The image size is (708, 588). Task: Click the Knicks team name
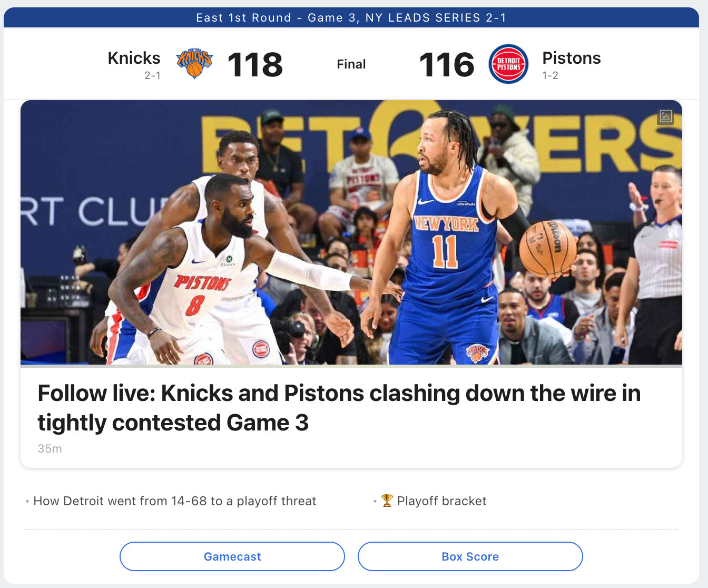click(134, 58)
